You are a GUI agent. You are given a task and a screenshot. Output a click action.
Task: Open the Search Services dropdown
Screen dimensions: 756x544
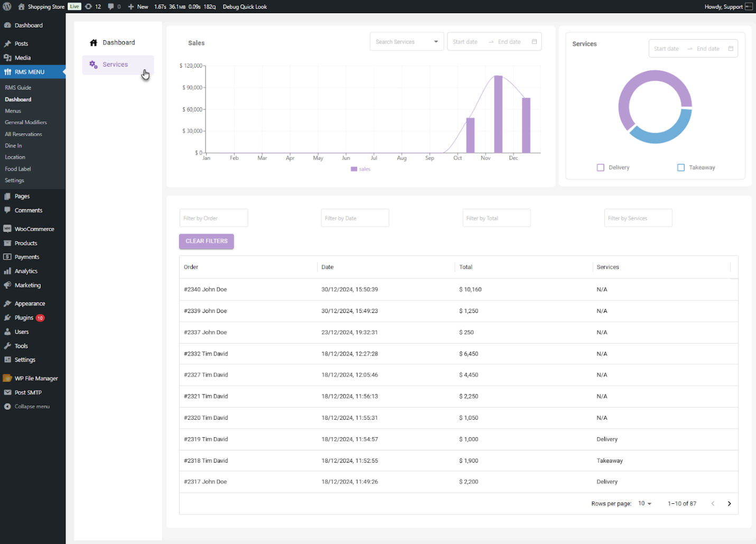407,42
